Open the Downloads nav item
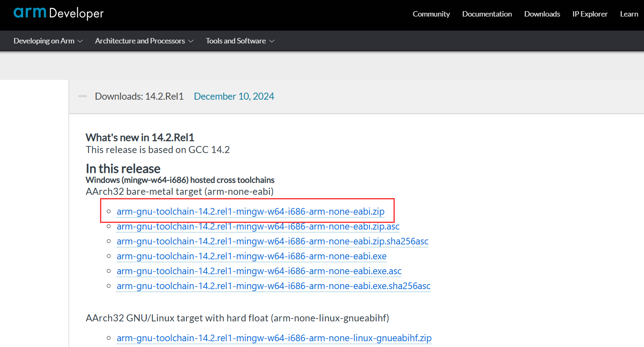 pyautogui.click(x=542, y=14)
